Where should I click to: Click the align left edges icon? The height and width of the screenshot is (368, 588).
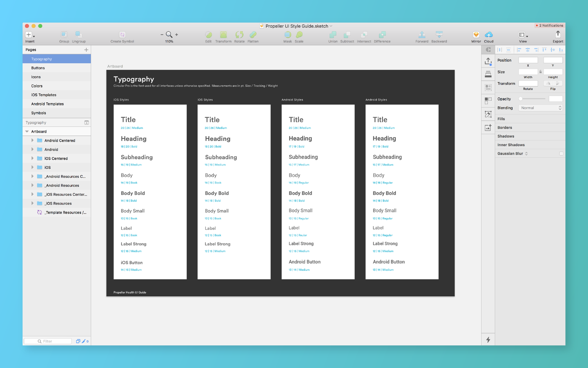tap(519, 50)
